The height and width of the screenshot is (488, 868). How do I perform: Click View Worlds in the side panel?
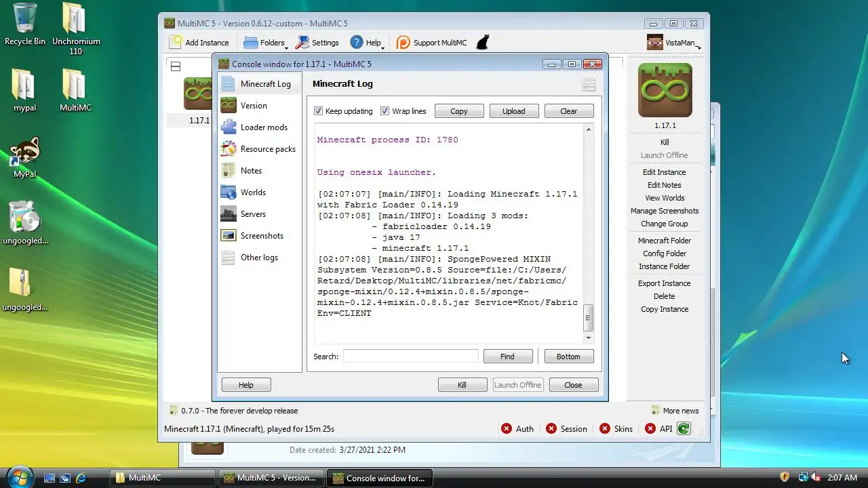pos(665,198)
